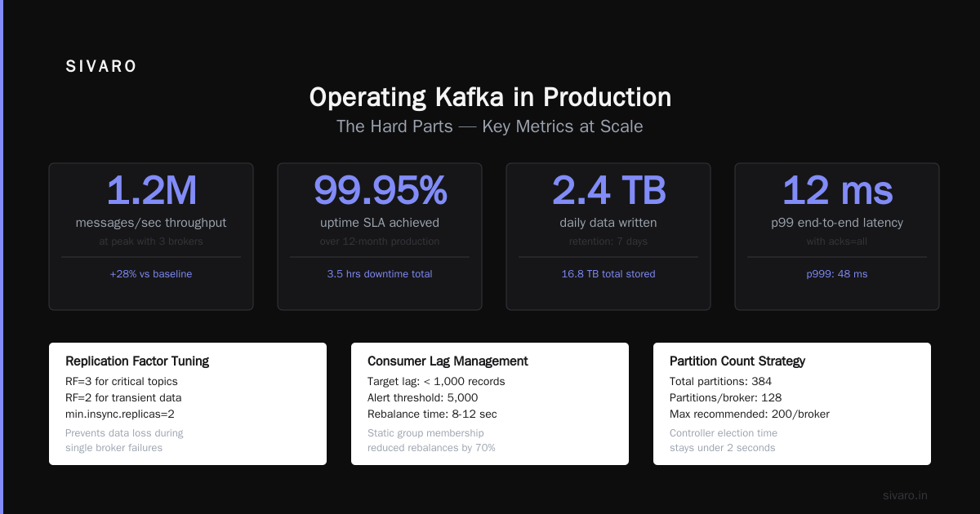Click 'Controller election time' note
This screenshot has width=980, height=514.
(724, 433)
